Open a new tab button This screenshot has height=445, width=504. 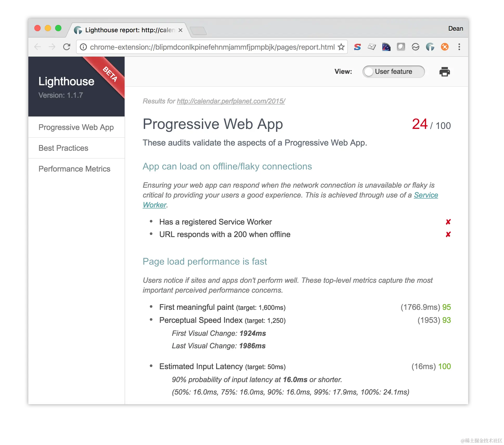pyautogui.click(x=198, y=31)
